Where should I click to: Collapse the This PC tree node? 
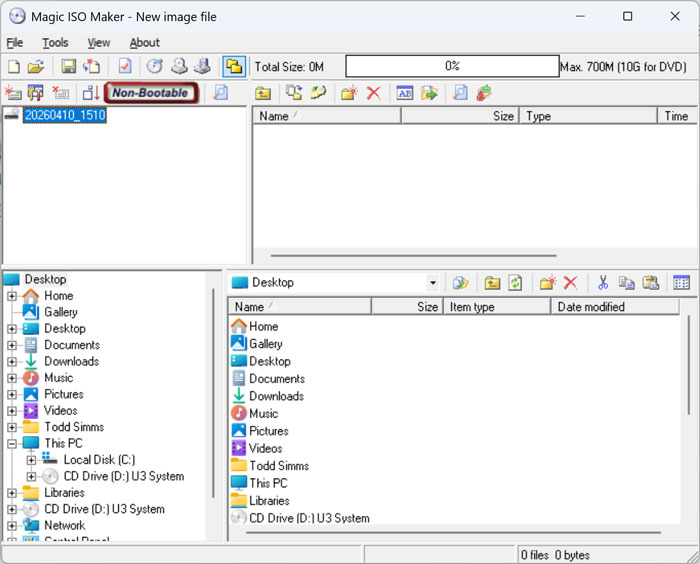12,443
